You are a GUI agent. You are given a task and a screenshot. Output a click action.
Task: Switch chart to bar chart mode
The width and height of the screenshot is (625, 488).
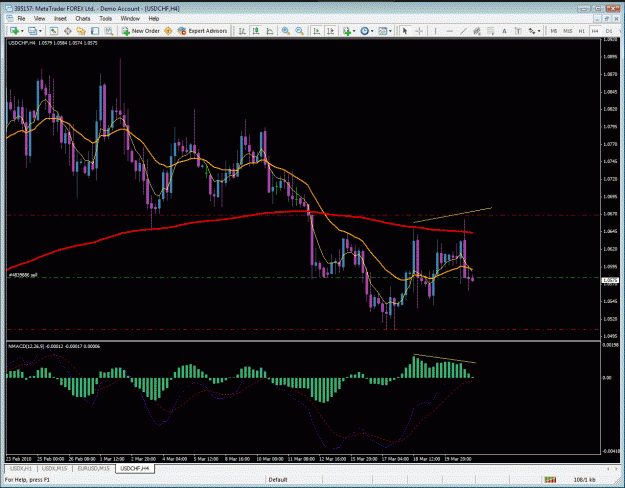[x=242, y=31]
